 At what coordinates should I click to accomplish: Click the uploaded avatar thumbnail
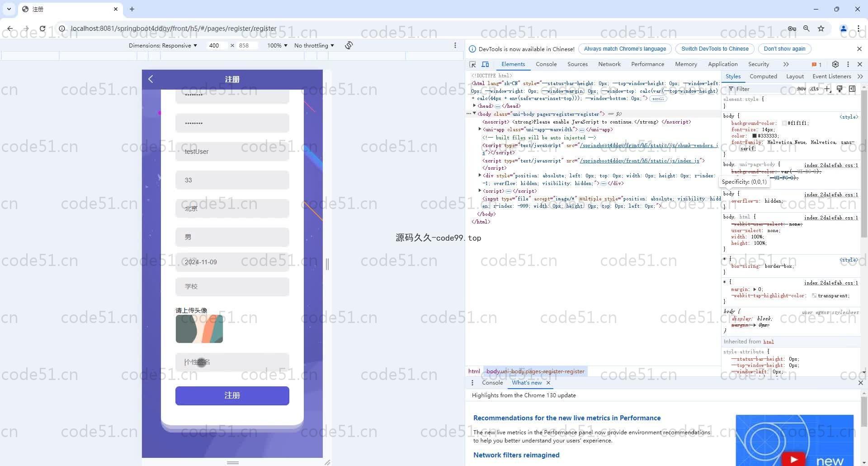tap(199, 329)
